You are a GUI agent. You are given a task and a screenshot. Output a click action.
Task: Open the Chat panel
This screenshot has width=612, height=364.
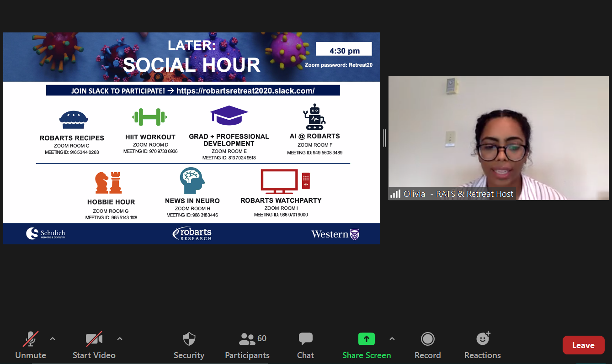[x=305, y=345]
